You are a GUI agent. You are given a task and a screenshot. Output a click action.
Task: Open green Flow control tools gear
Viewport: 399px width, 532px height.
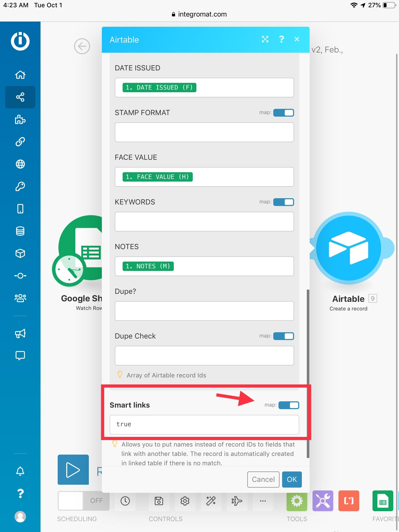pyautogui.click(x=297, y=501)
